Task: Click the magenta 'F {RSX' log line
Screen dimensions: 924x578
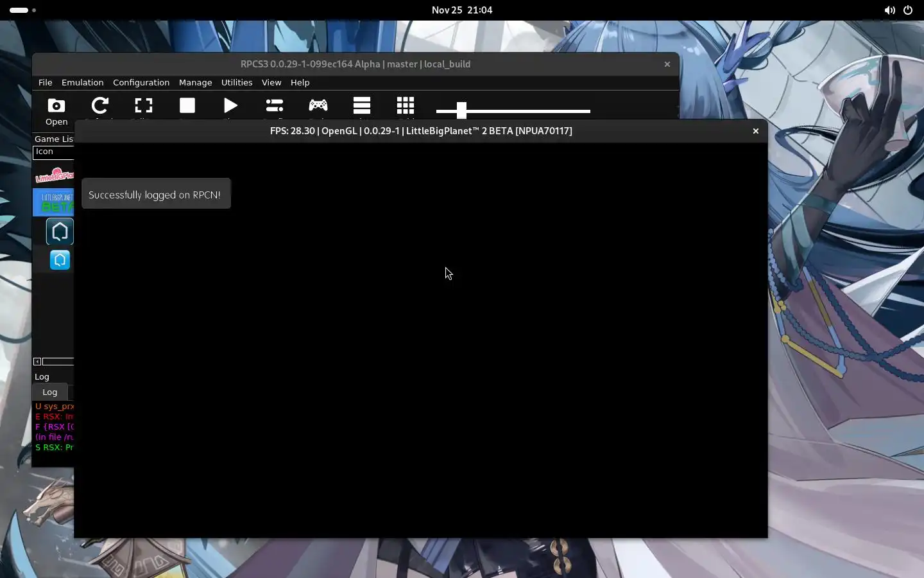Action: click(54, 427)
